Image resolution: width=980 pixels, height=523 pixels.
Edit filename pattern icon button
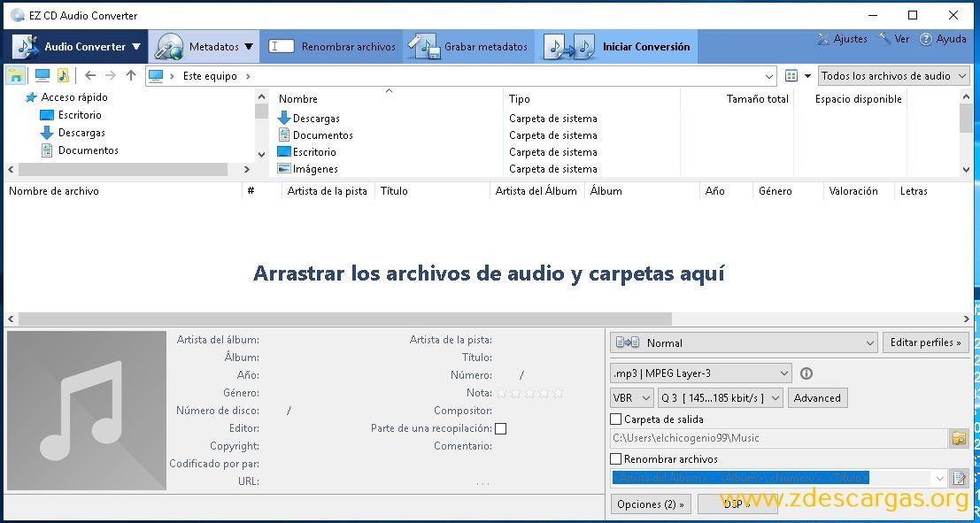[x=960, y=478]
